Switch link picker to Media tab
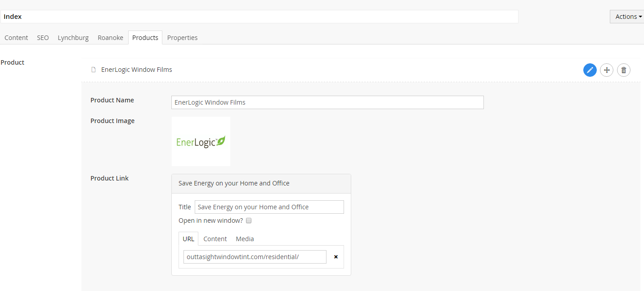The width and height of the screenshot is (644, 291). tap(245, 239)
